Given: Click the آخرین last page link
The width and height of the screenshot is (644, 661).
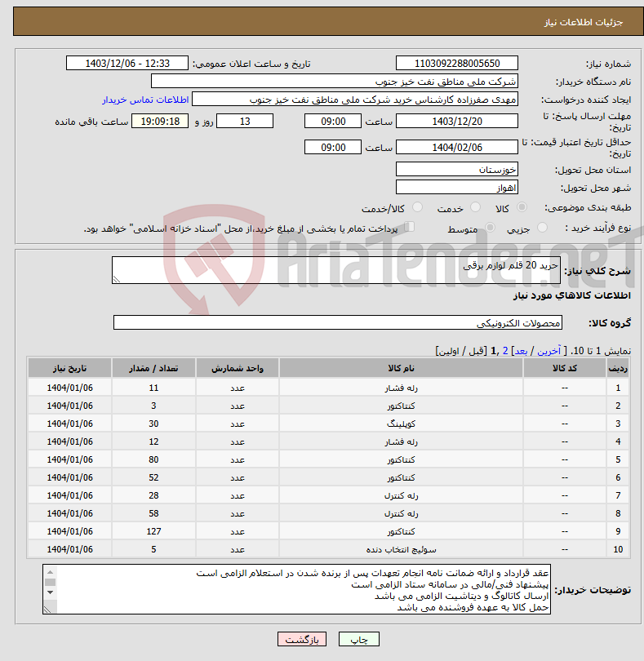Looking at the screenshot, I should pyautogui.click(x=549, y=351).
